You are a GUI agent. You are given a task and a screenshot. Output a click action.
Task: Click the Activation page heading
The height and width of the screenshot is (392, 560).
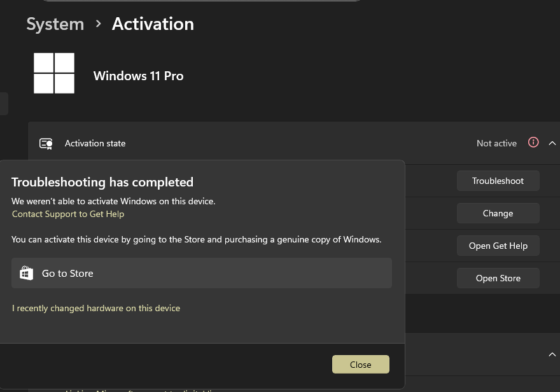click(153, 24)
